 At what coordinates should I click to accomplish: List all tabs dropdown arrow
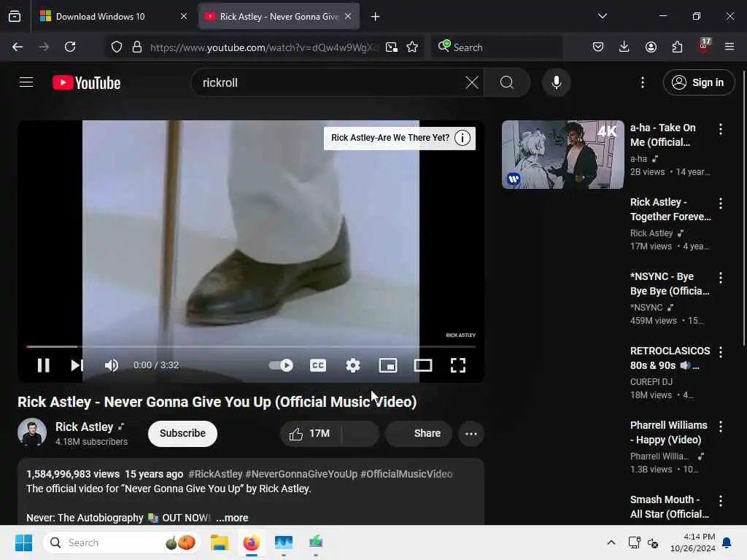602,16
